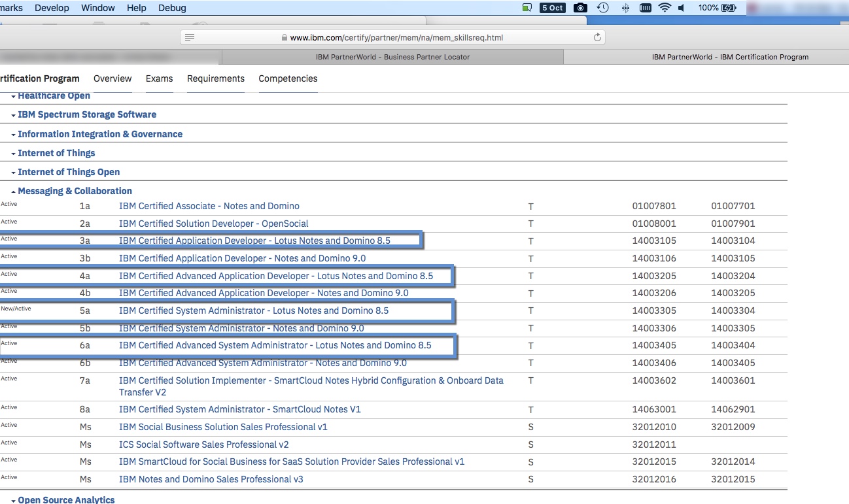Open the Develop menu
This screenshot has width=849, height=504.
[x=52, y=8]
